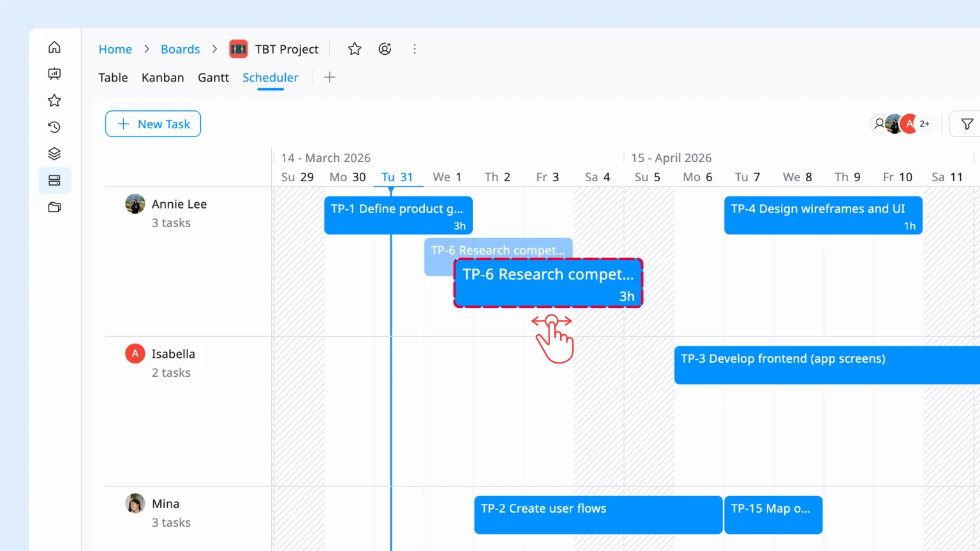The image size is (980, 551).
Task: Switch to the Gantt tab
Action: coord(213,78)
